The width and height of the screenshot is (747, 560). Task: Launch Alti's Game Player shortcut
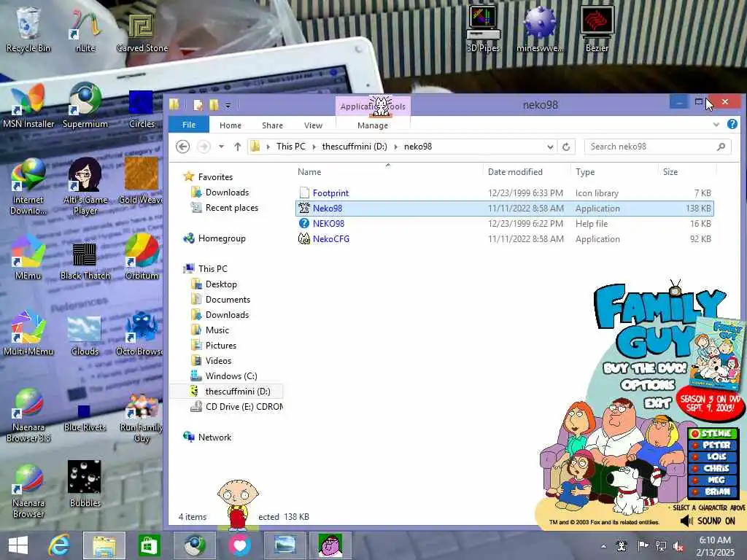coord(85,186)
